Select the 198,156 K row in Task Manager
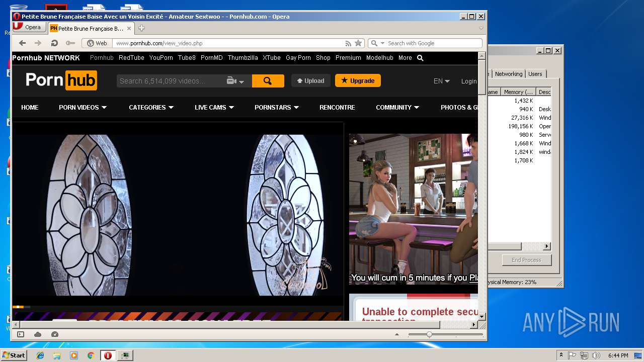 pyautogui.click(x=520, y=126)
